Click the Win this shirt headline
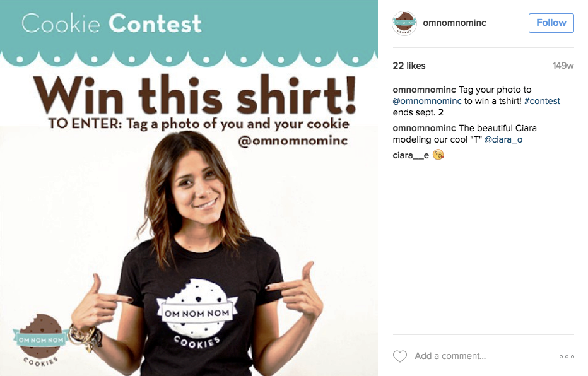 [194, 95]
